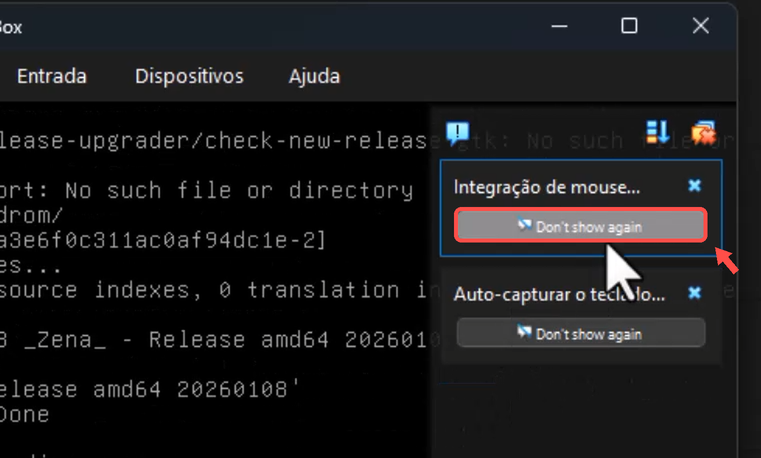Click the 'a3e6f0c311ac0af94dc1e-2]' terminal line
The height and width of the screenshot is (458, 761).
163,240
